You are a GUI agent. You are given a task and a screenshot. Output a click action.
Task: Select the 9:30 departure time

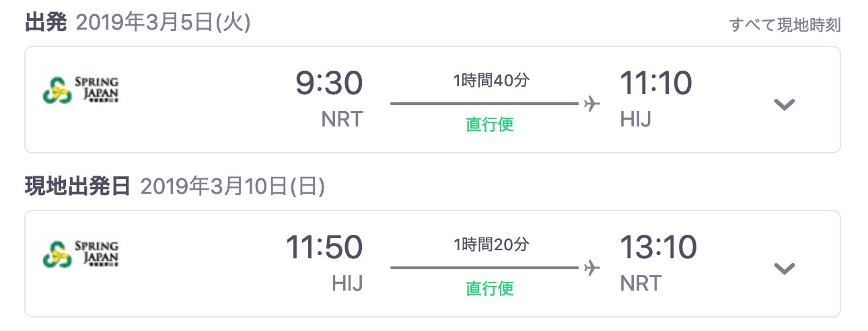point(329,84)
